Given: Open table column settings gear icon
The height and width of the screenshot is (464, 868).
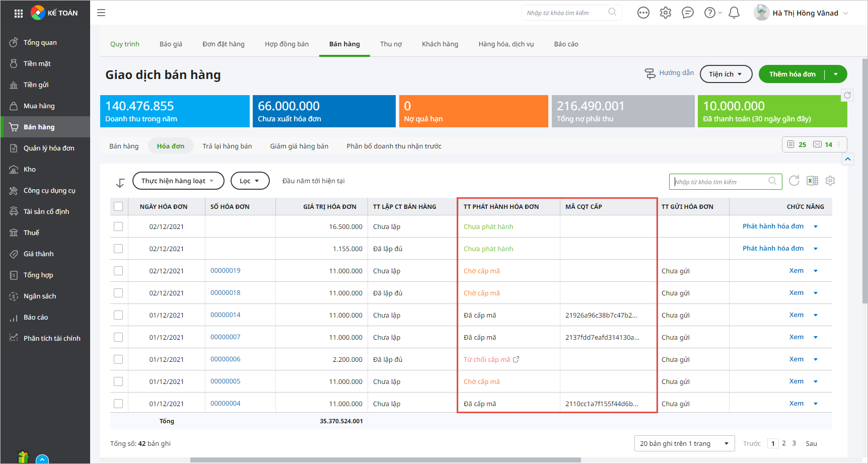Looking at the screenshot, I should point(830,181).
